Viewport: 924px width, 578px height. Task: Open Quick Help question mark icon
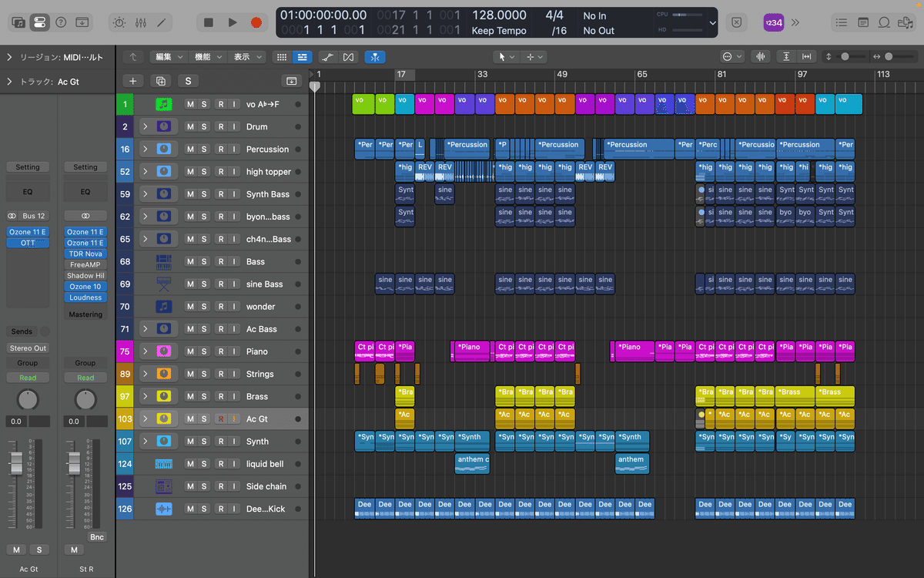point(61,22)
